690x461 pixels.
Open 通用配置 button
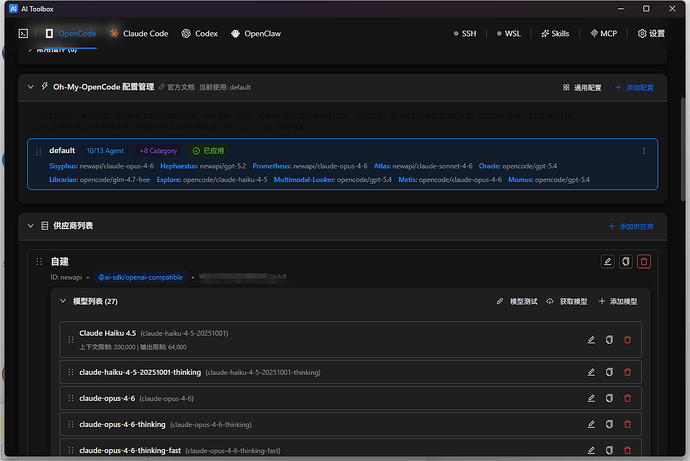pyautogui.click(x=582, y=88)
